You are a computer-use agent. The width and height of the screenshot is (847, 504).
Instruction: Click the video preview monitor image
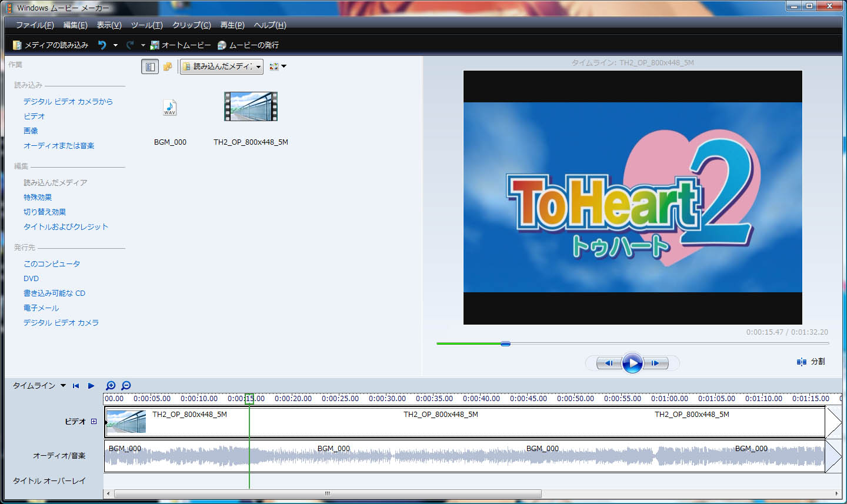[x=633, y=198]
